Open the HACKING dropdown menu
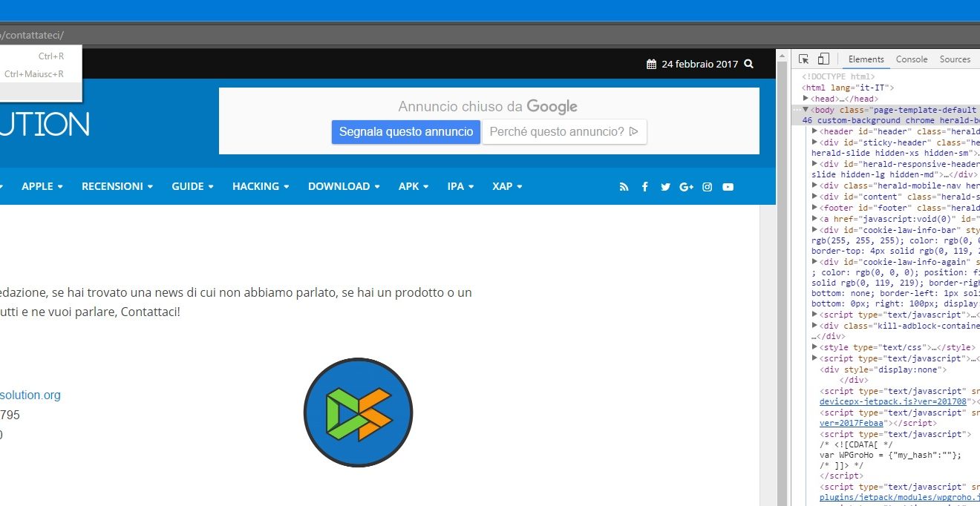Screen dimensions: 980x506 261,186
